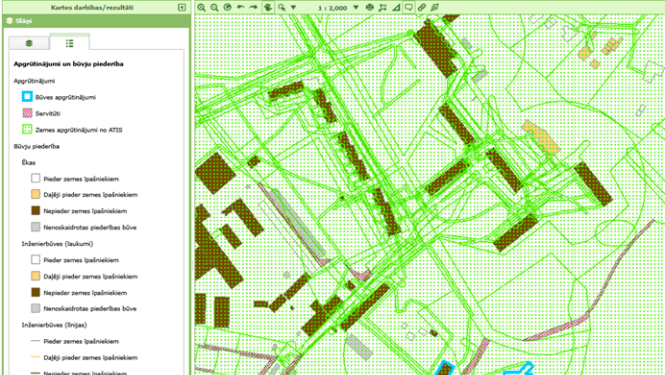
Task: Click the zoom in magnifier tool
Action: 201,7
